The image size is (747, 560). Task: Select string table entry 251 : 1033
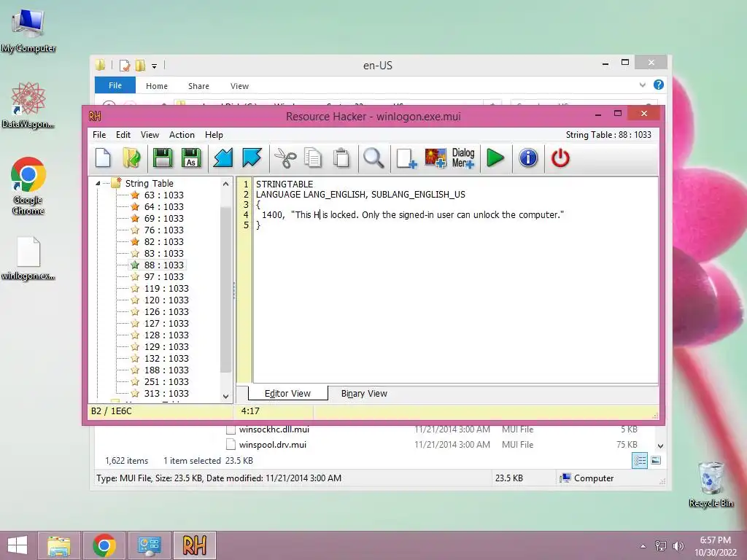(166, 381)
